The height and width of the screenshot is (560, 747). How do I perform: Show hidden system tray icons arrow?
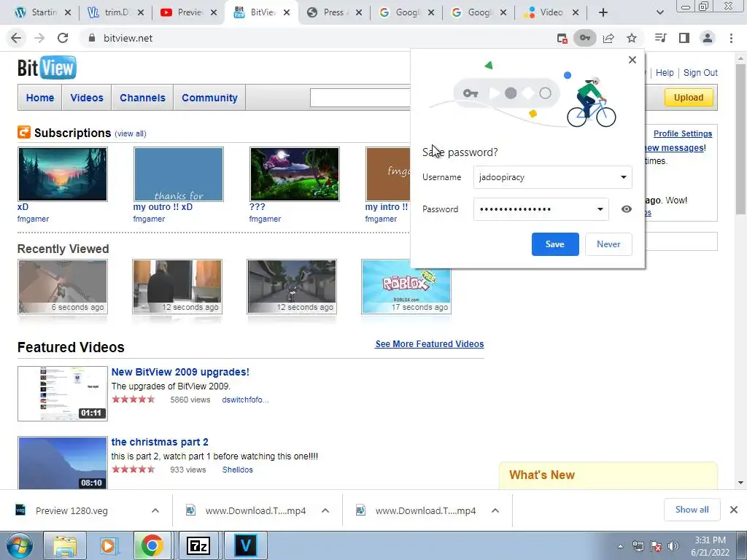pyautogui.click(x=620, y=547)
